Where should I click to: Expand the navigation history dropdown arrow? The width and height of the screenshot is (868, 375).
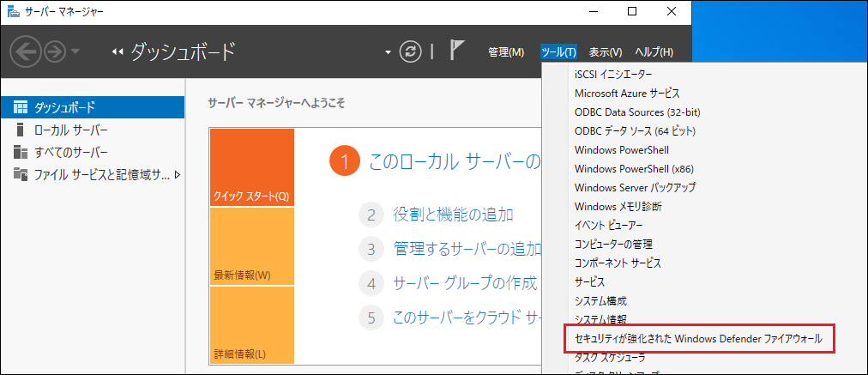(75, 52)
